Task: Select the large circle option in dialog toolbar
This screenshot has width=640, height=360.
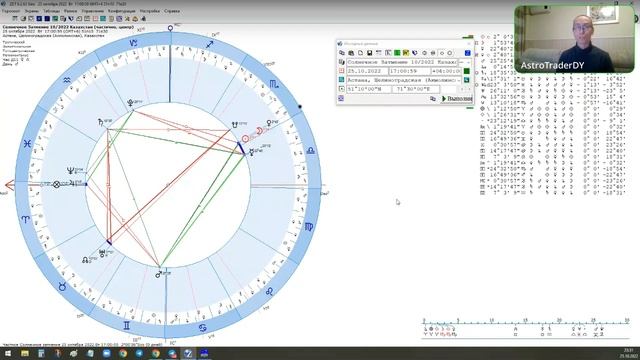Action: 450,53
